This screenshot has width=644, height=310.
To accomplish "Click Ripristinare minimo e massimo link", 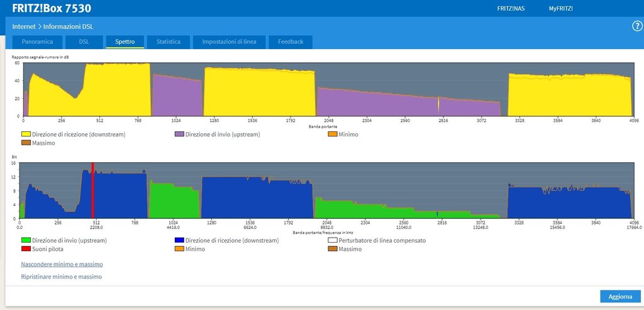I will (x=61, y=277).
